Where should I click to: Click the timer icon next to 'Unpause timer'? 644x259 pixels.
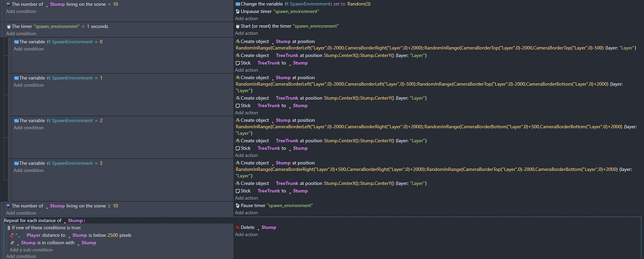click(x=238, y=11)
